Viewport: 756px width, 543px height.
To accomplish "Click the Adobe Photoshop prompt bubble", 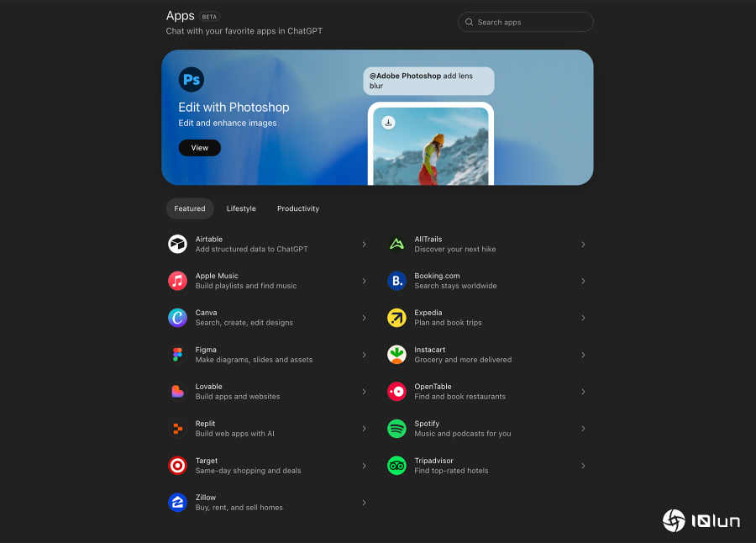I will [x=428, y=81].
